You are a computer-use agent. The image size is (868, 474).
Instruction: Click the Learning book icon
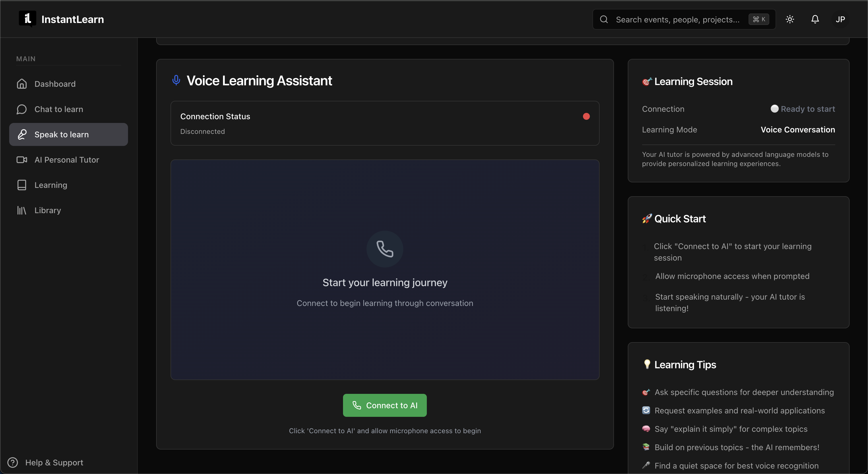[x=22, y=185]
